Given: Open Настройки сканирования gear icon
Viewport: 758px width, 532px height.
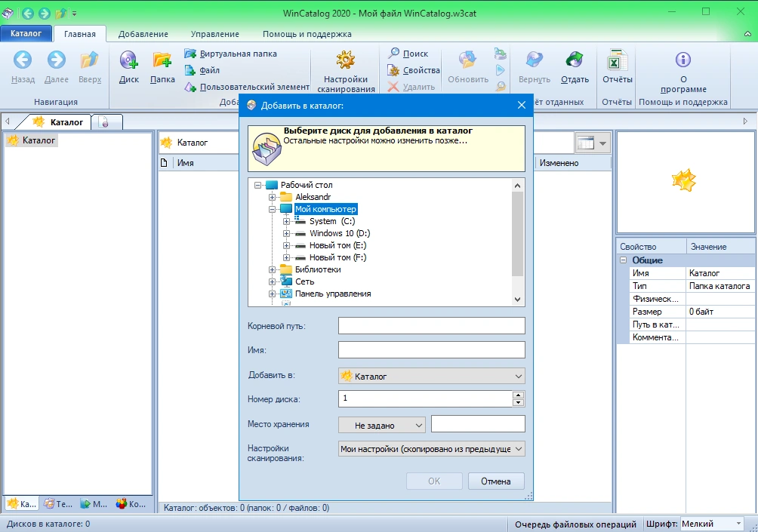Looking at the screenshot, I should point(346,60).
